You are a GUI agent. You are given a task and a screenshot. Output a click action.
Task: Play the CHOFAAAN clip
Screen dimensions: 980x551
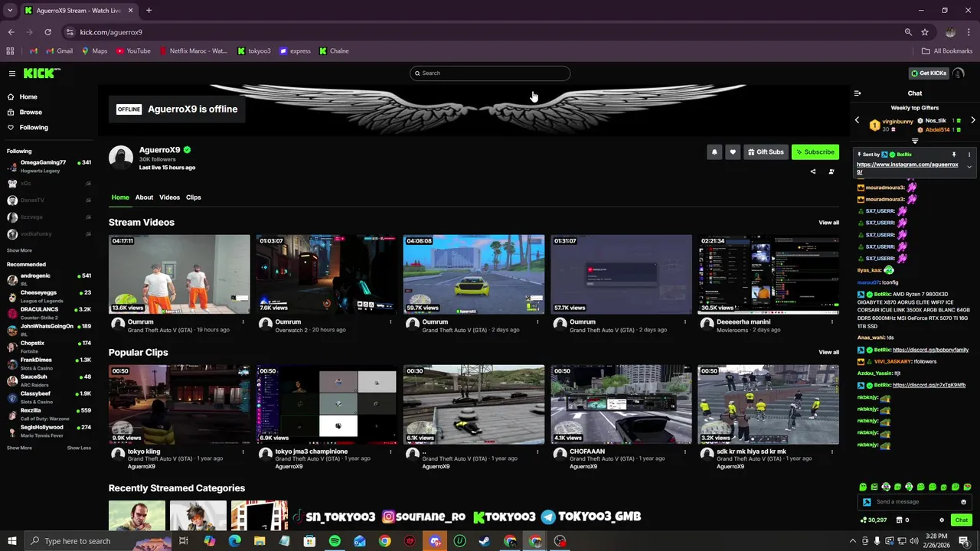[621, 405]
